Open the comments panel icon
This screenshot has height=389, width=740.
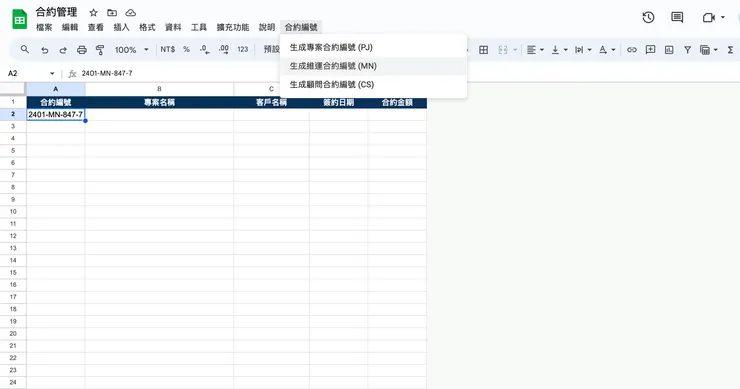point(677,17)
